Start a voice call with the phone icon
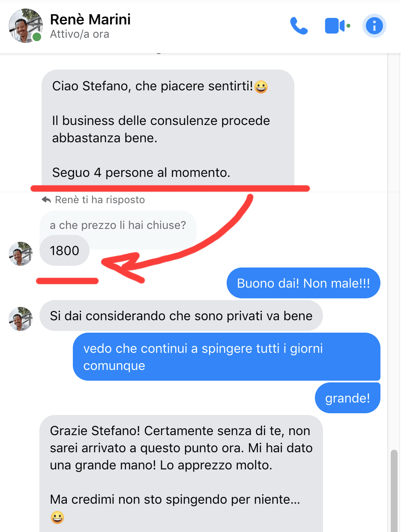 (299, 26)
